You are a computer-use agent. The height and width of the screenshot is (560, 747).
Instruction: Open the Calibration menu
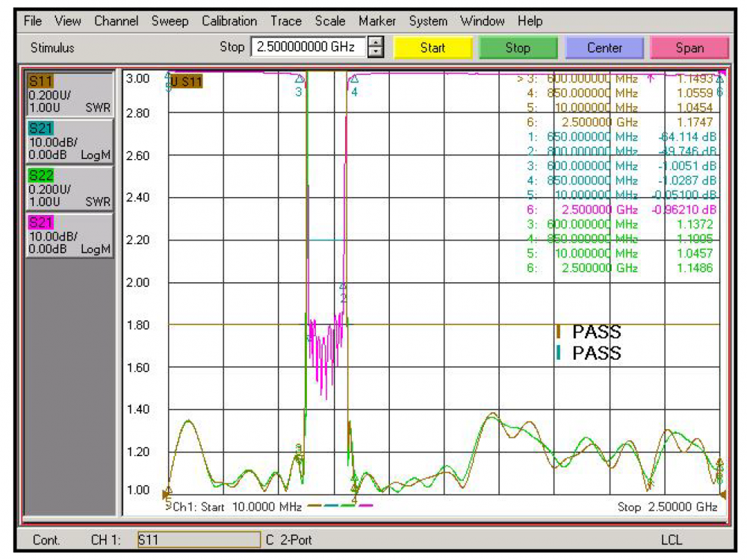(229, 21)
